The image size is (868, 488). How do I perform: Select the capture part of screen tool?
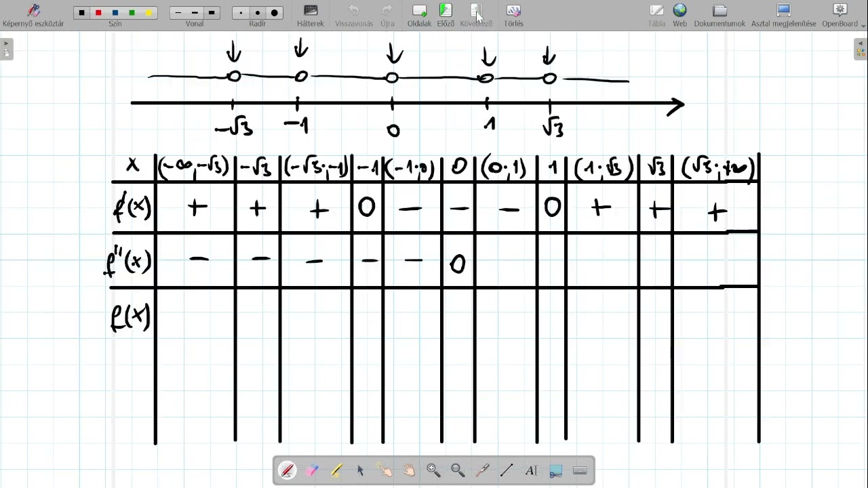tap(555, 470)
